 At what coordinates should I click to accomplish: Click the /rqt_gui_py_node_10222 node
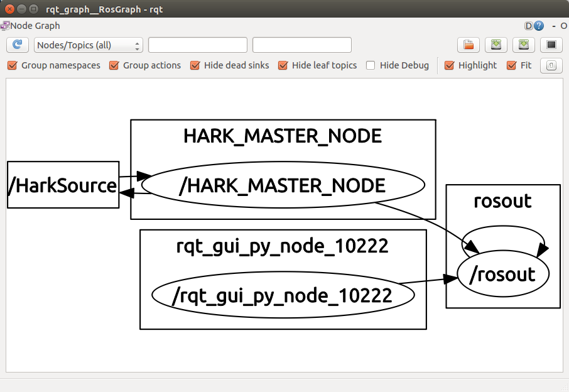[x=283, y=295]
